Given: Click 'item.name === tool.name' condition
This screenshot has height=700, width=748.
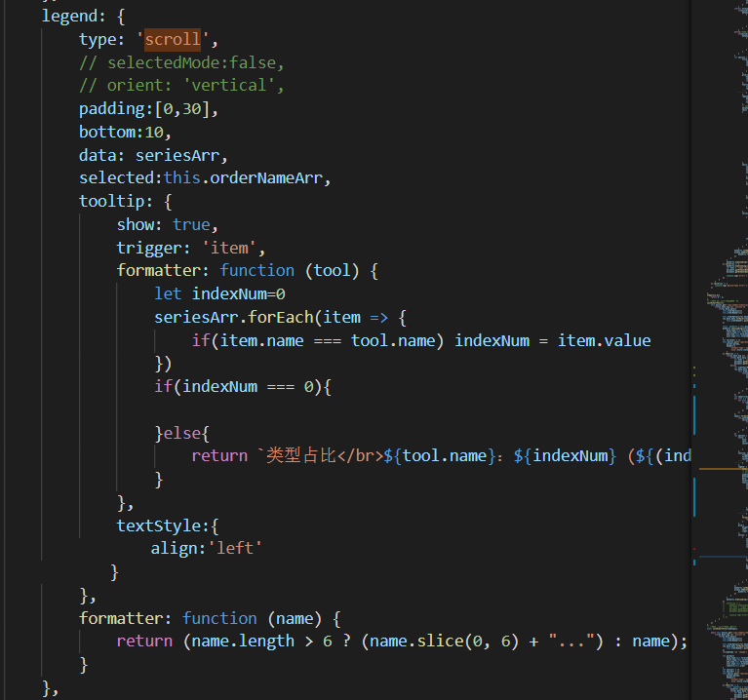Looking at the screenshot, I should tap(328, 340).
